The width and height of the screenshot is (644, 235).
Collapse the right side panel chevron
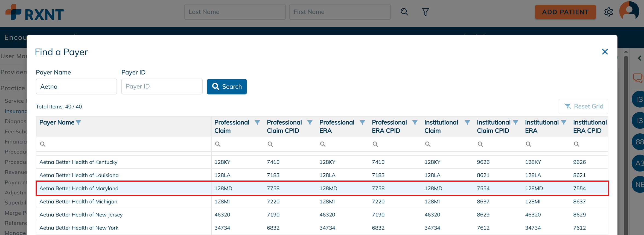pos(639,58)
